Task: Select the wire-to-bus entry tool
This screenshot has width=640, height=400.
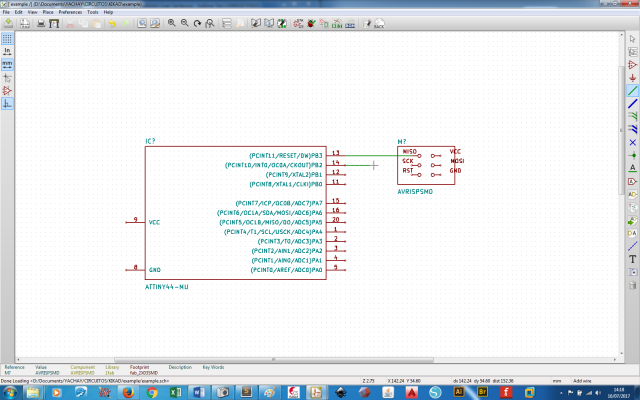Action: tap(632, 116)
